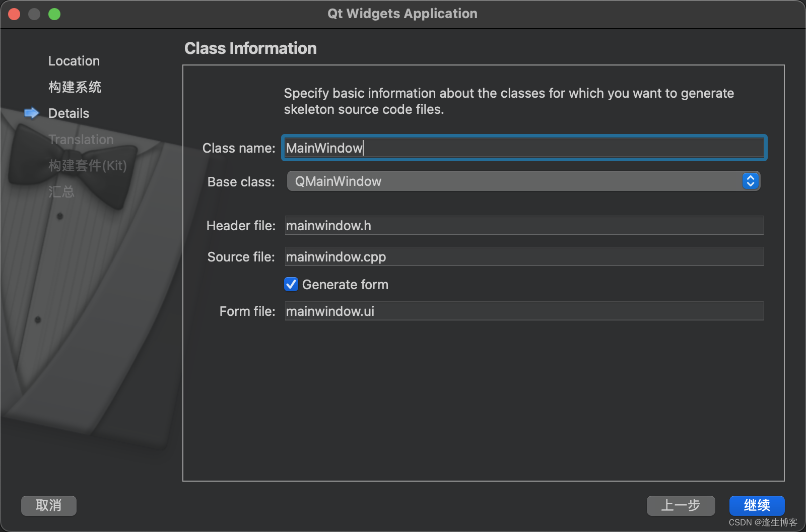Open the Base class dropdown

[524, 181]
